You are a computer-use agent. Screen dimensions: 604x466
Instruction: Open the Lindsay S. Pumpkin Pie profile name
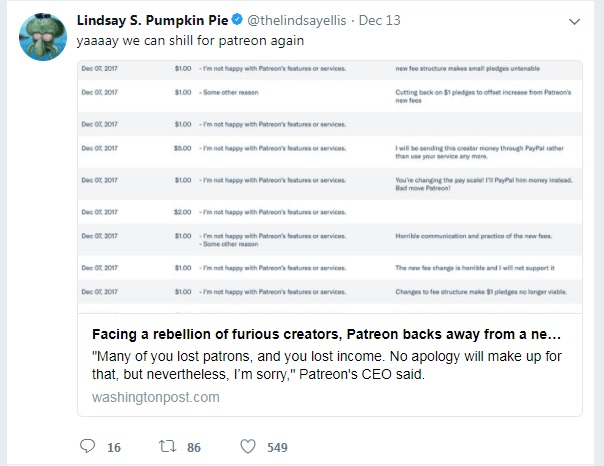[153, 20]
